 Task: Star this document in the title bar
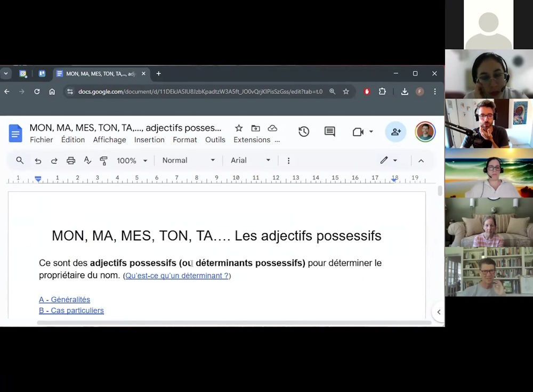pyautogui.click(x=239, y=128)
